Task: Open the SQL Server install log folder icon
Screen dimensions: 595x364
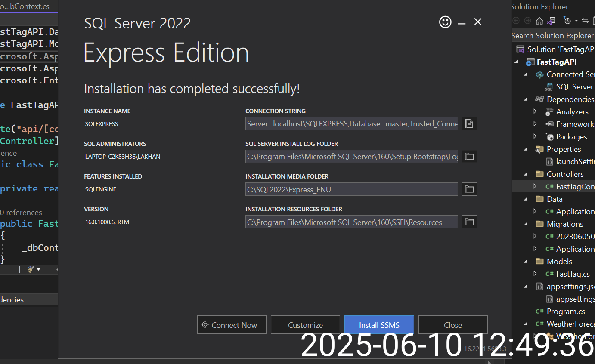Action: [469, 157]
